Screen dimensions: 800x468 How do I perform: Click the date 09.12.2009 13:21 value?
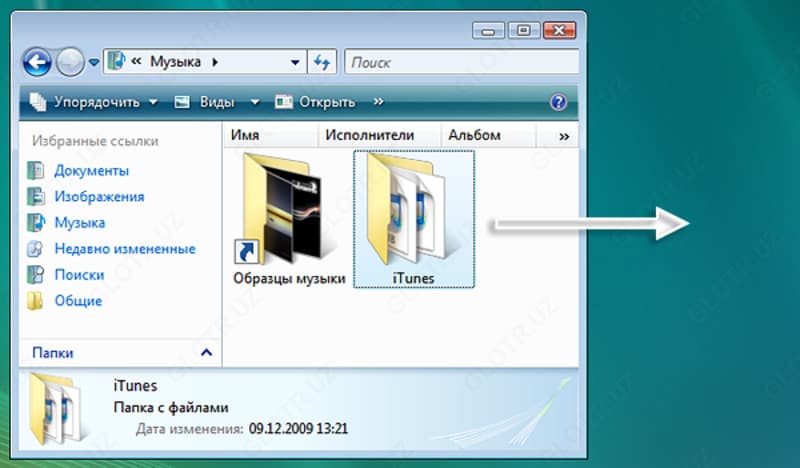298,428
